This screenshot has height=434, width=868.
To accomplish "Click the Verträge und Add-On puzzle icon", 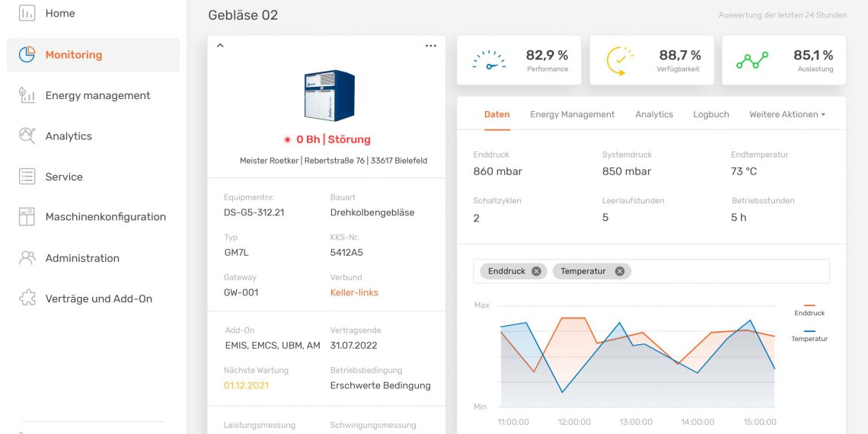I will point(27,298).
